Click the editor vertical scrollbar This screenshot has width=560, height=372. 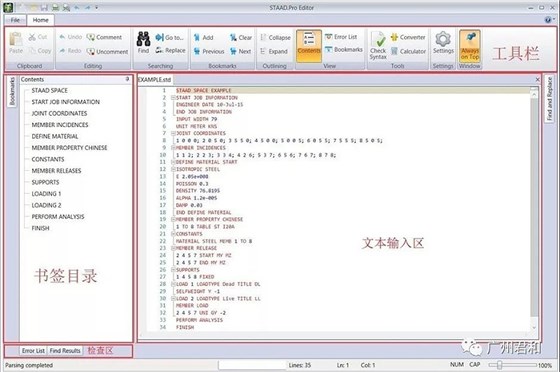coord(534,208)
